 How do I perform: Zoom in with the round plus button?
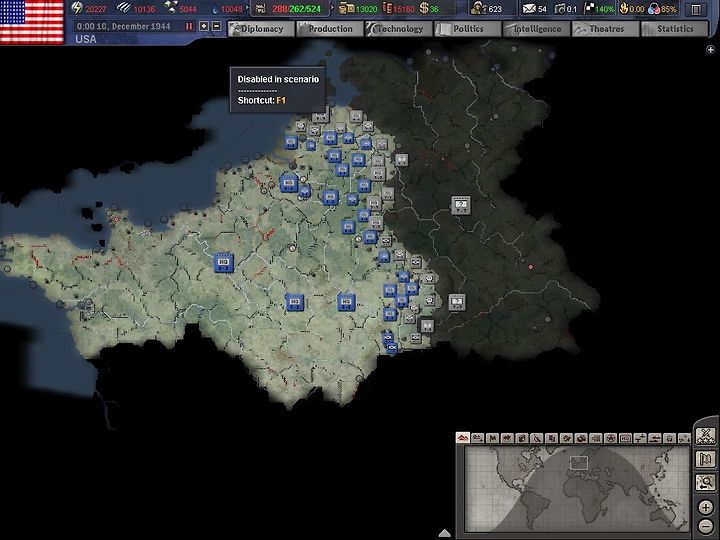coord(706,507)
